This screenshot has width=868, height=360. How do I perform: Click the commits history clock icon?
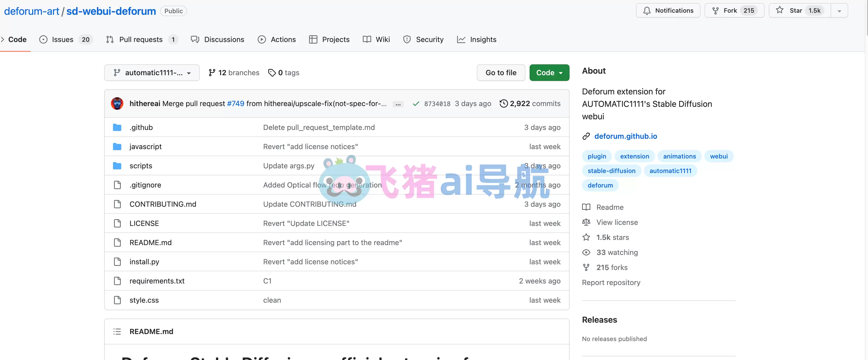503,103
